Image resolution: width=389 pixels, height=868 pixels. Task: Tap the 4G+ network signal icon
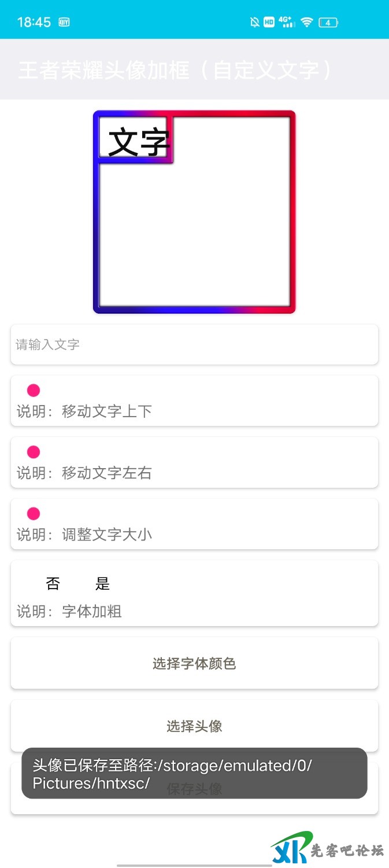click(287, 21)
